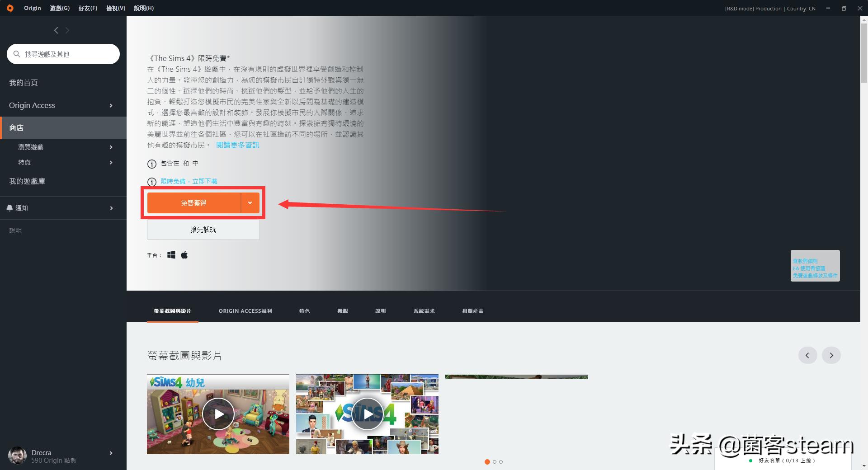Click the 搜尋遊戲及其他 search field
This screenshot has height=470, width=868.
coord(63,54)
